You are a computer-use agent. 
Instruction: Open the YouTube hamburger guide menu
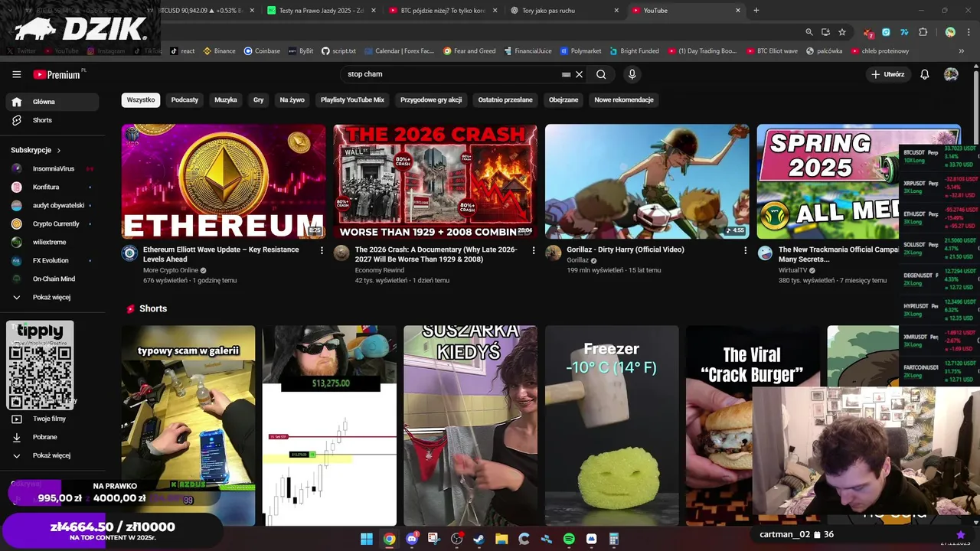coord(17,74)
